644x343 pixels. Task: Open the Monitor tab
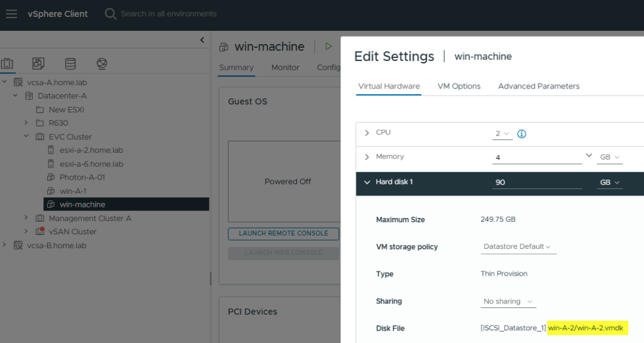click(x=285, y=68)
